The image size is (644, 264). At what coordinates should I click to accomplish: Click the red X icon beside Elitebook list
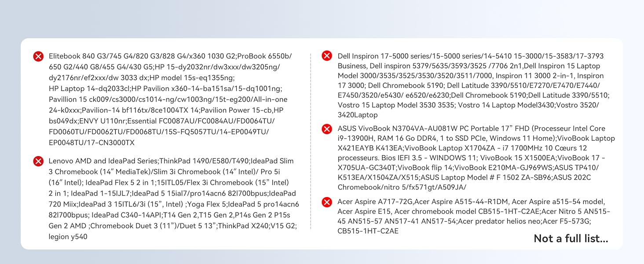click(x=39, y=56)
